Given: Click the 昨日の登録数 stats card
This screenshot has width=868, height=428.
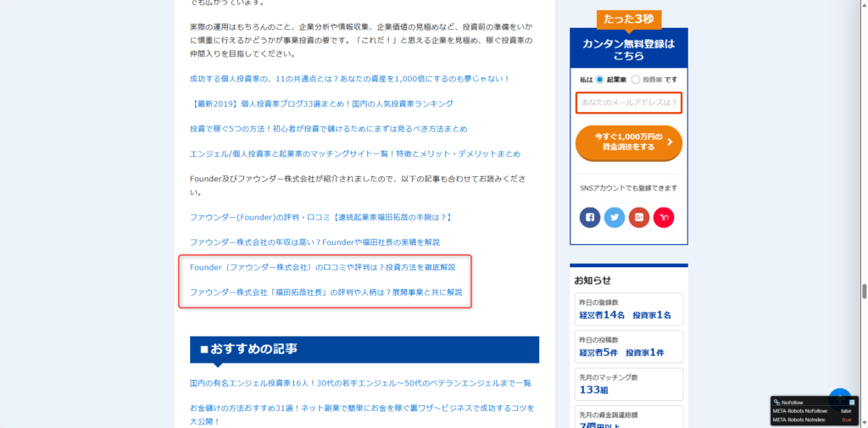Looking at the screenshot, I should pos(629,309).
